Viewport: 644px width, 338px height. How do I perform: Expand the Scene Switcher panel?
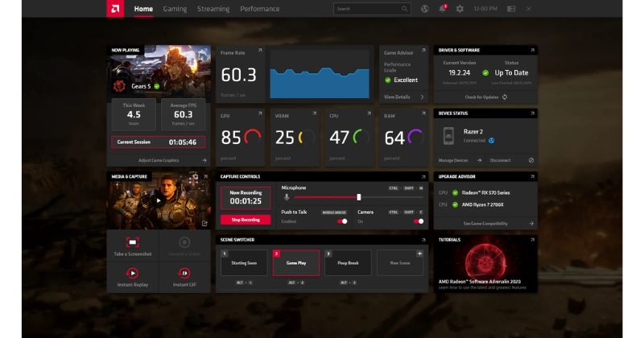(x=423, y=240)
